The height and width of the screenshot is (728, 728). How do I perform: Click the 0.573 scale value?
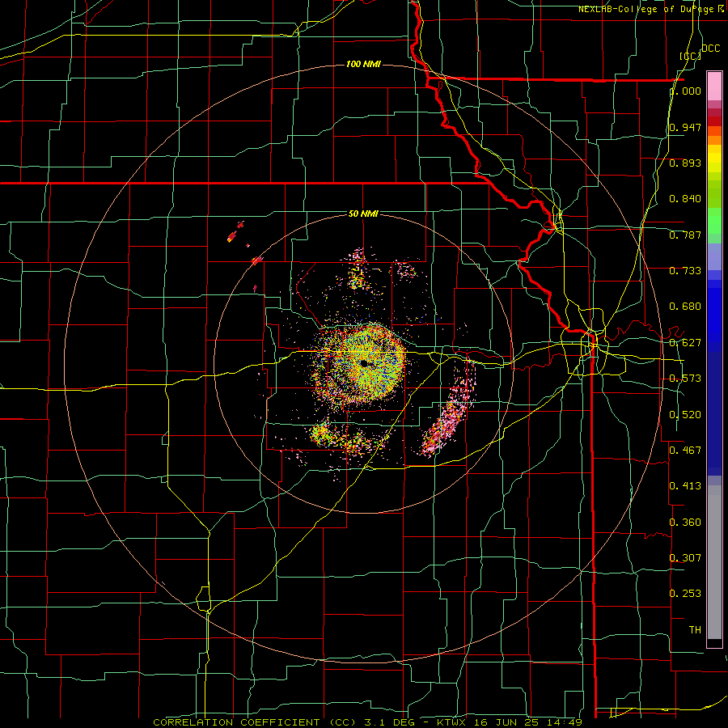coord(685,379)
